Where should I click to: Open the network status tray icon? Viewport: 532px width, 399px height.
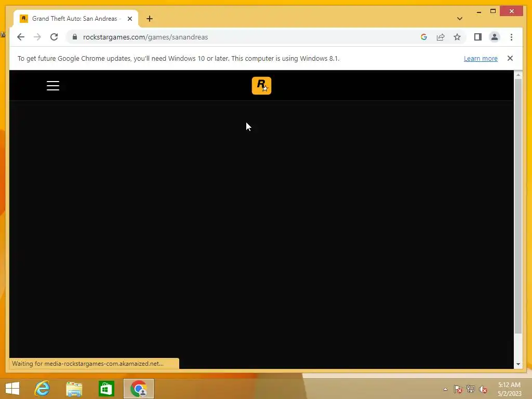(470, 389)
